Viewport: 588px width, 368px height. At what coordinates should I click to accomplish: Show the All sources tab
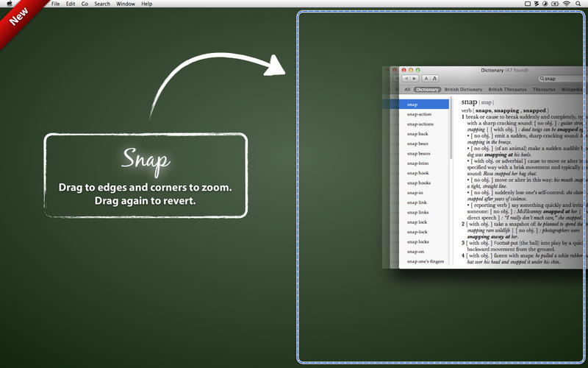click(x=407, y=89)
